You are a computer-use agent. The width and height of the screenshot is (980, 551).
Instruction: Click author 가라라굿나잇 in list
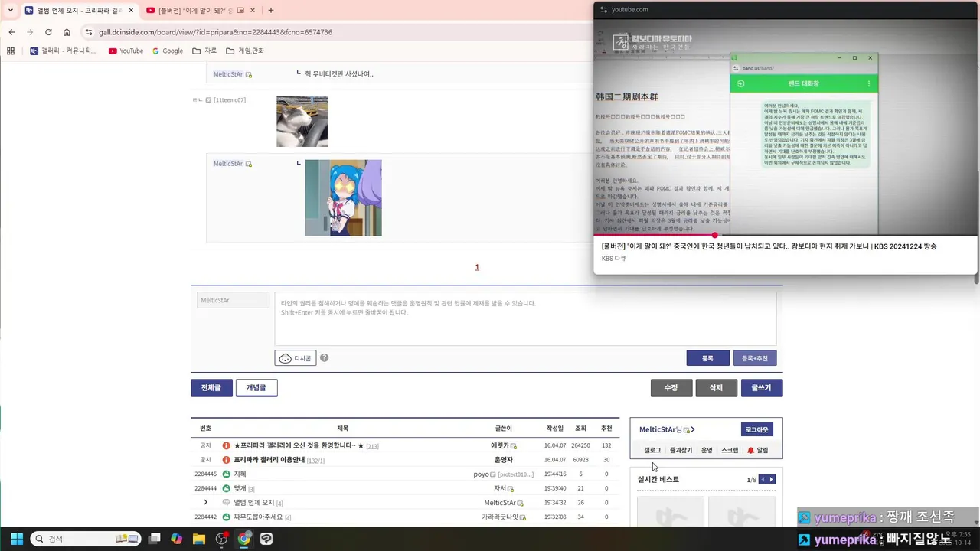coord(499,517)
